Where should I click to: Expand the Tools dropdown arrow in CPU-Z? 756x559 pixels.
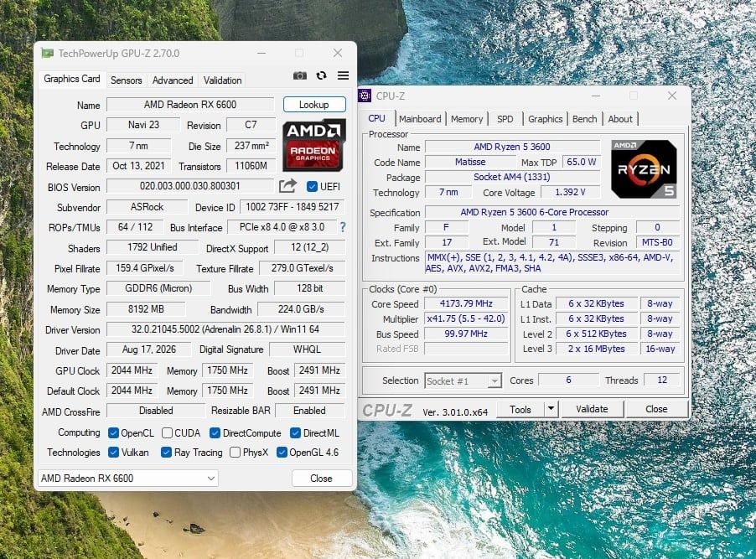point(551,409)
